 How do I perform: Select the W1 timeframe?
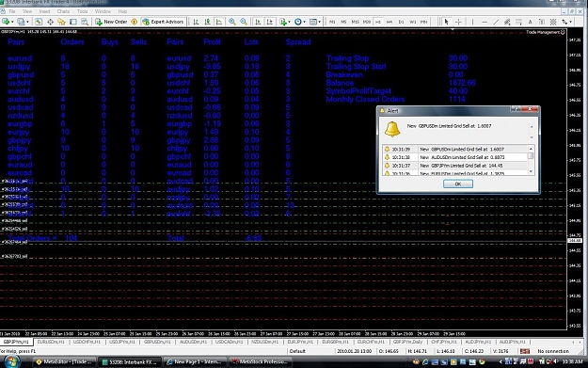coord(412,22)
